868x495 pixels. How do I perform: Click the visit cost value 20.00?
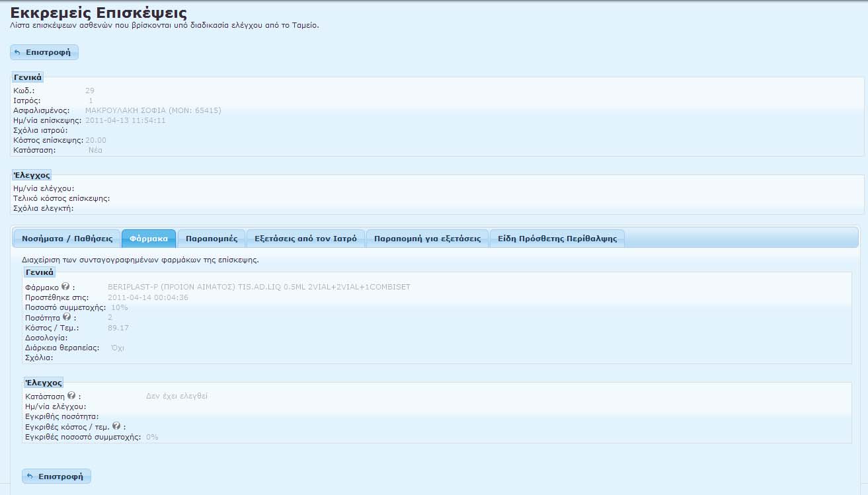[x=96, y=140]
